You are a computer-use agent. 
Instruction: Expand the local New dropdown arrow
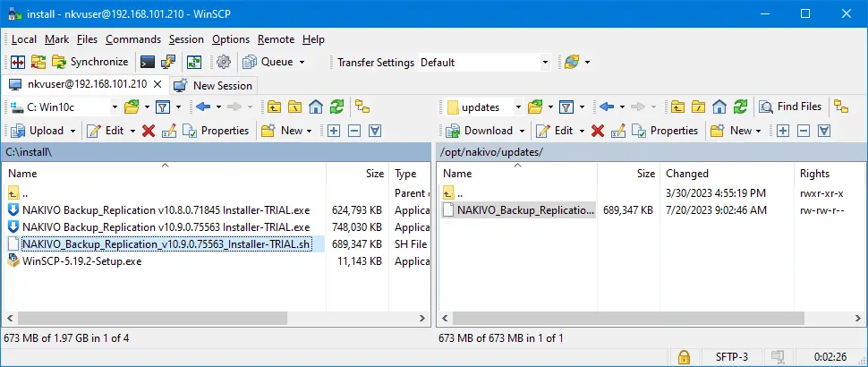(309, 131)
